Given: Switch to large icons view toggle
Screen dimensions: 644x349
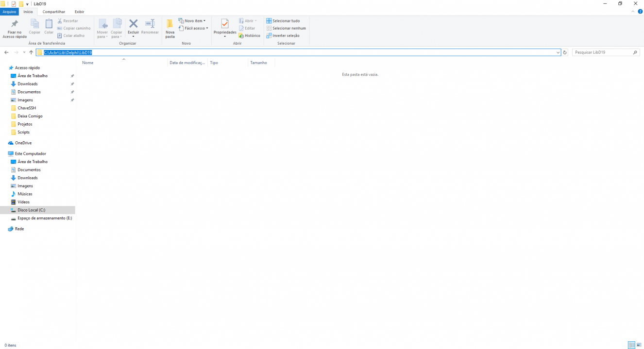Looking at the screenshot, I should [639, 345].
